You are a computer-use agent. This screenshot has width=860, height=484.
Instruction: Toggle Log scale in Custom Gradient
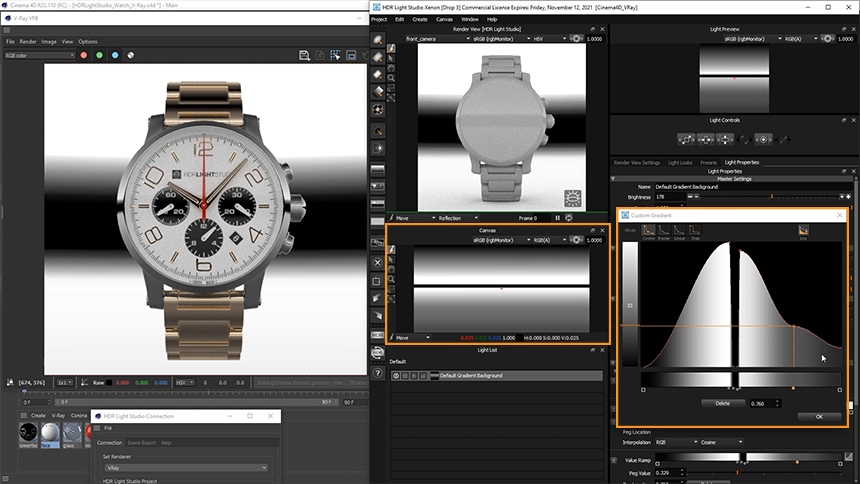[x=803, y=230]
